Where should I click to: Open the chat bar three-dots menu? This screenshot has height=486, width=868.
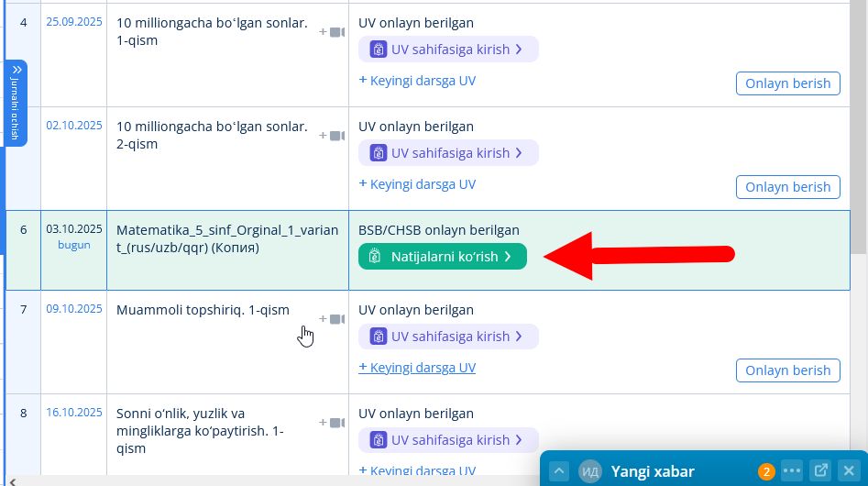[x=792, y=471]
